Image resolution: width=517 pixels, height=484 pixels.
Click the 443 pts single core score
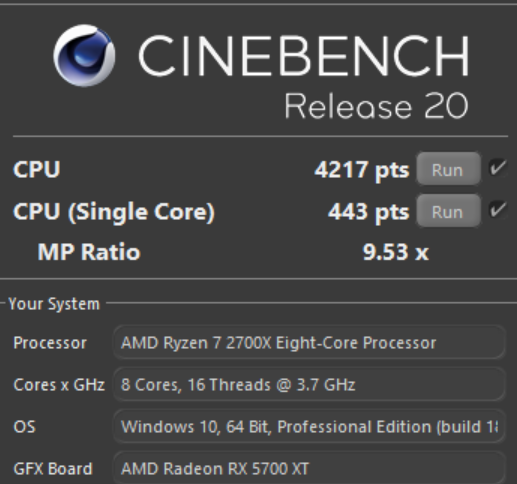click(x=369, y=212)
